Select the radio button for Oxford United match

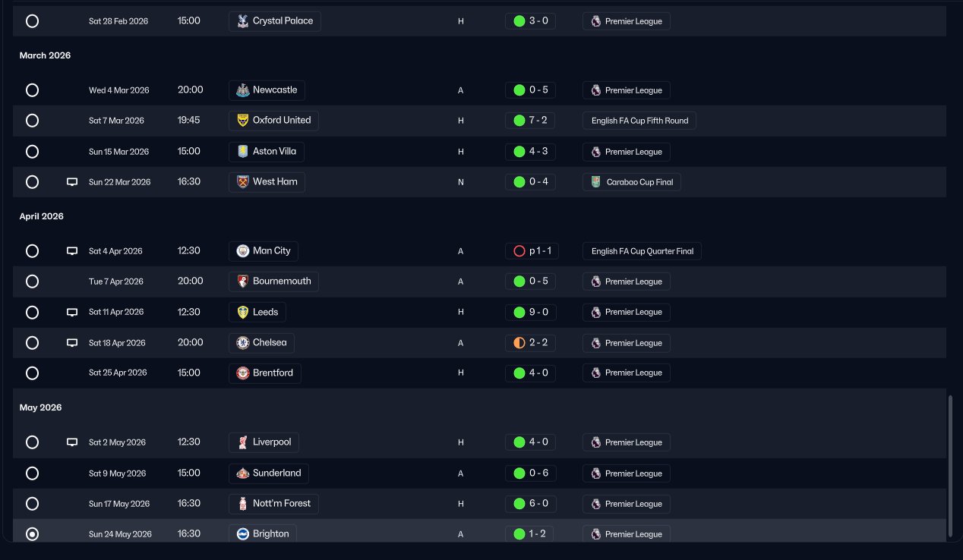pos(32,121)
